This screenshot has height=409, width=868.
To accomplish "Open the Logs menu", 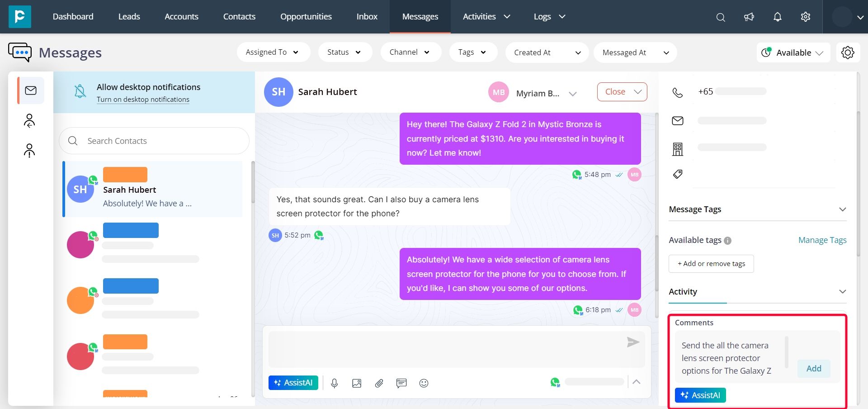I will (x=549, y=17).
